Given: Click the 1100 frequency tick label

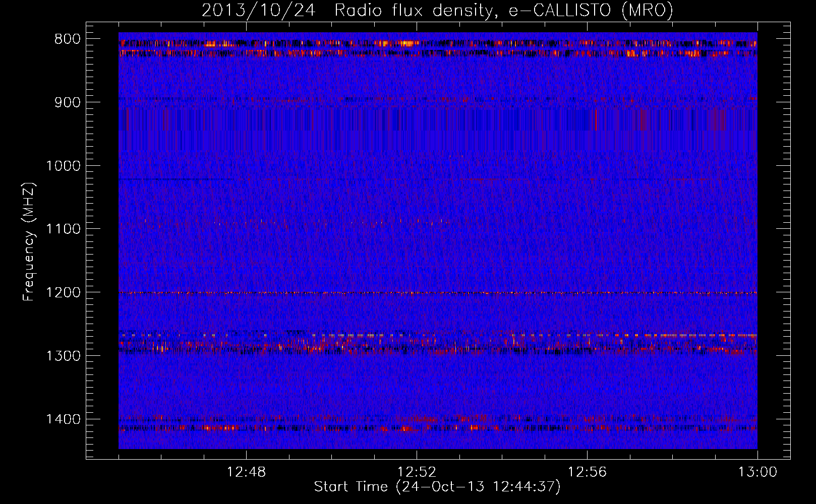Looking at the screenshot, I should [64, 229].
